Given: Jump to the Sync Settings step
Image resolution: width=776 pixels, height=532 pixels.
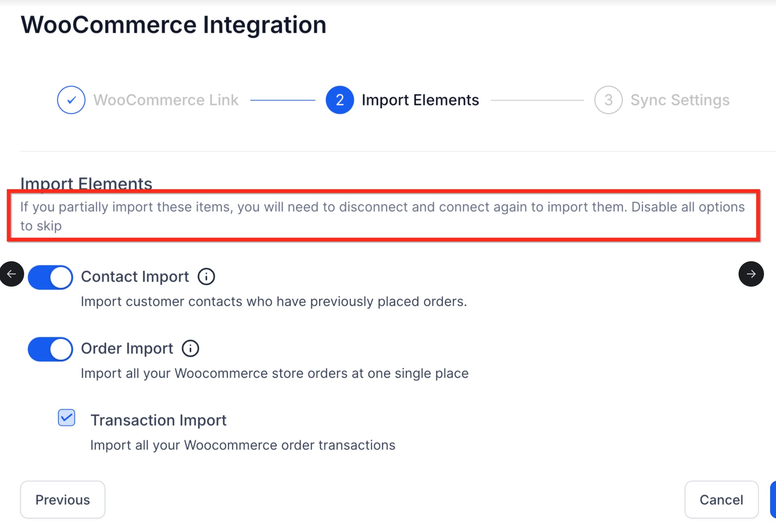Looking at the screenshot, I should (x=680, y=100).
